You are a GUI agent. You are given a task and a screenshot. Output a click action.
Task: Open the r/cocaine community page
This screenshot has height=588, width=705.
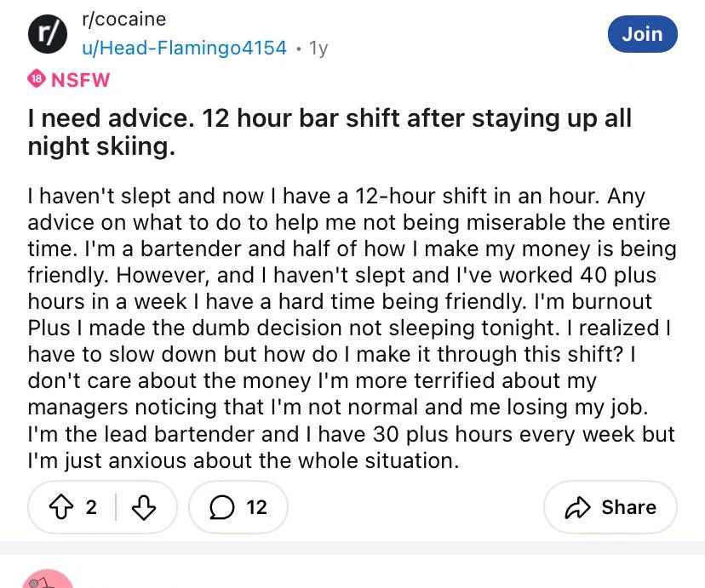[123, 19]
